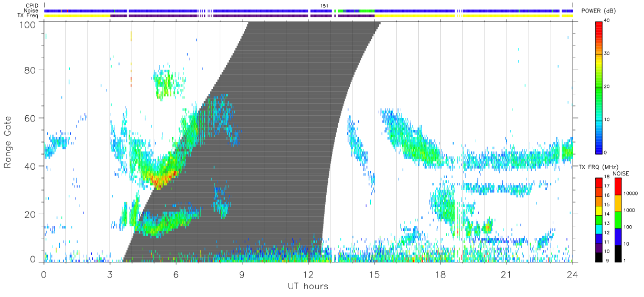644x297 pixels.
Task: Click the 'UT hours' x-axis title
Action: [x=308, y=286]
